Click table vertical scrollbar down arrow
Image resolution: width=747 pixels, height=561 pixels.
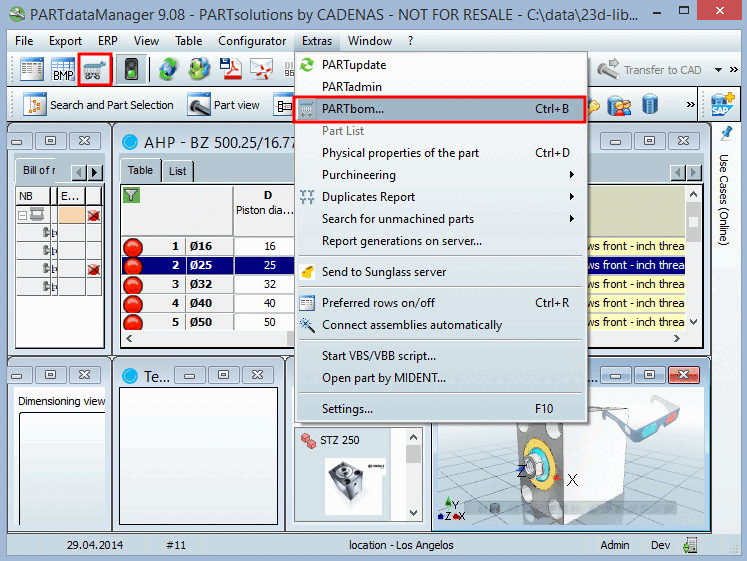point(694,322)
